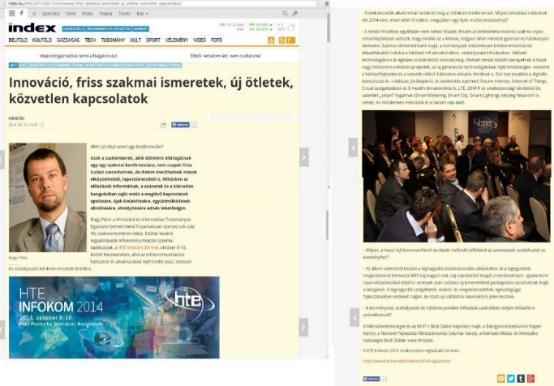554x386 pixels.
Task: Click the Facebook Like button at the article bottom
Action: click(x=371, y=379)
